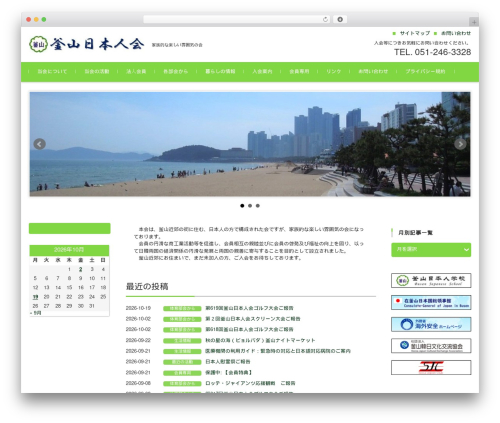The width and height of the screenshot is (500, 423).
Task: Open calendar day 19 in October
Action: pyautogui.click(x=35, y=297)
